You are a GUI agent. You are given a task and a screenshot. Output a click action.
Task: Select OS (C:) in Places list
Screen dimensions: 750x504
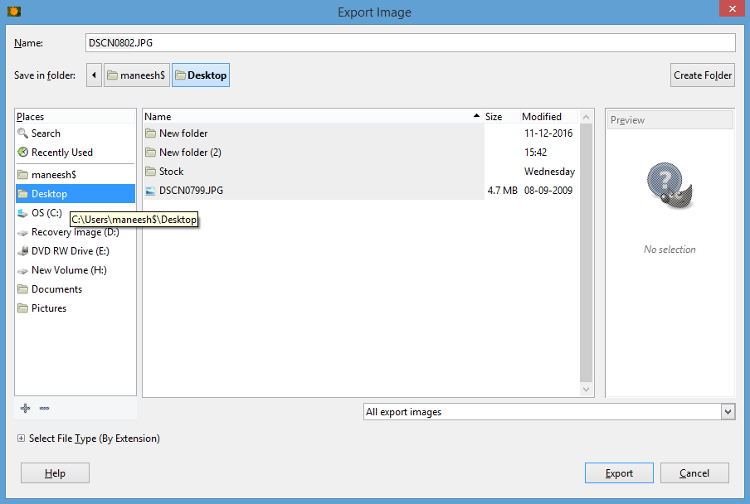coord(47,213)
